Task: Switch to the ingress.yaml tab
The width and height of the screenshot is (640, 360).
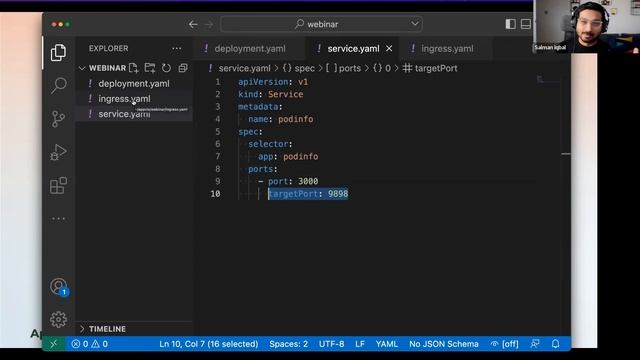Action: [x=447, y=49]
